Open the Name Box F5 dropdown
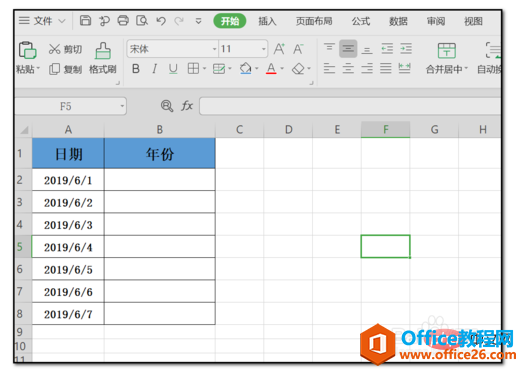Viewport: 523px width, 372px height. (122, 106)
